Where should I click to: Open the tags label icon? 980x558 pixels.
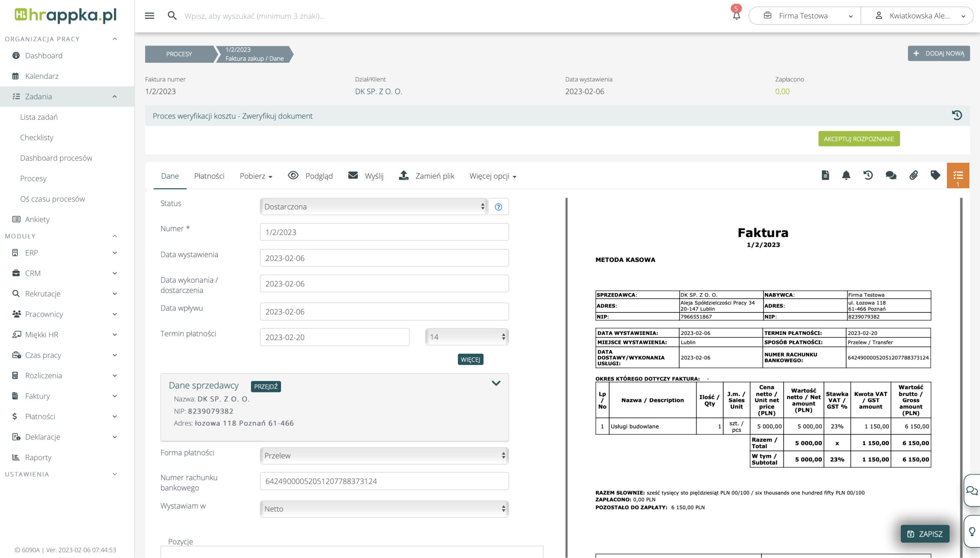pos(935,176)
